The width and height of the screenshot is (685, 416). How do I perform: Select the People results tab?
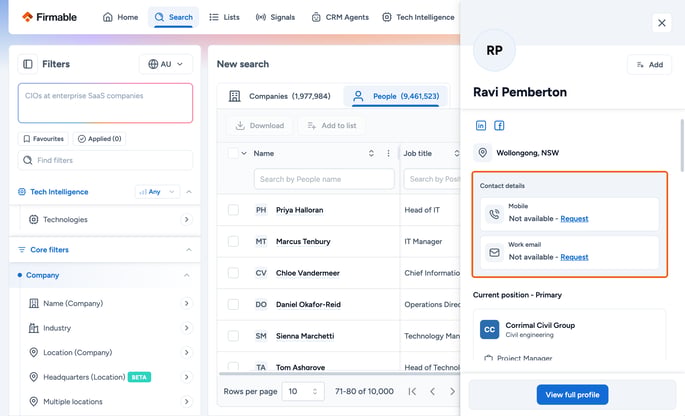tap(396, 96)
